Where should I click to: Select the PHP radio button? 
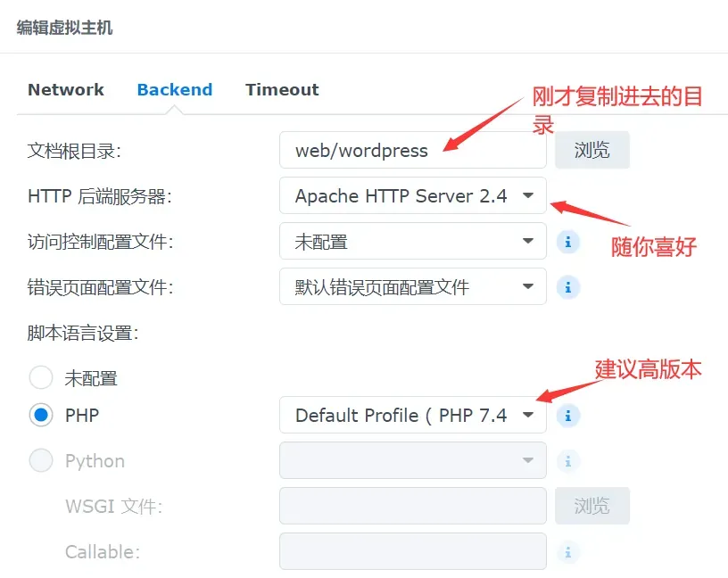[x=41, y=415]
